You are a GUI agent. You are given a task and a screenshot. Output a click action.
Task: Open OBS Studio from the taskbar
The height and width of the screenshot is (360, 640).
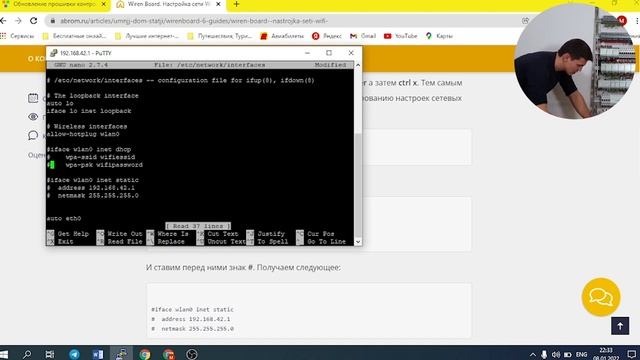[x=191, y=354]
